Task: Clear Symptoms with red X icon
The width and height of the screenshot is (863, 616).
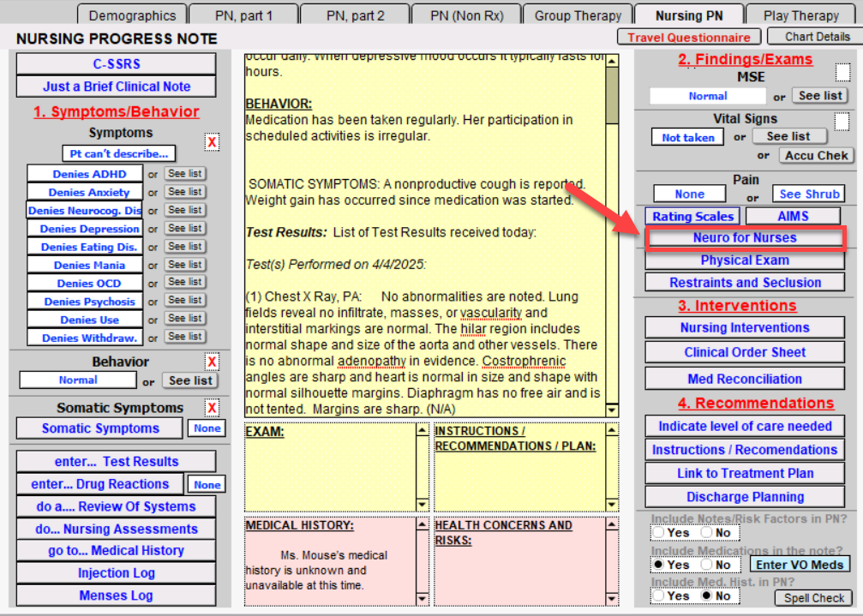Action: pyautogui.click(x=212, y=142)
